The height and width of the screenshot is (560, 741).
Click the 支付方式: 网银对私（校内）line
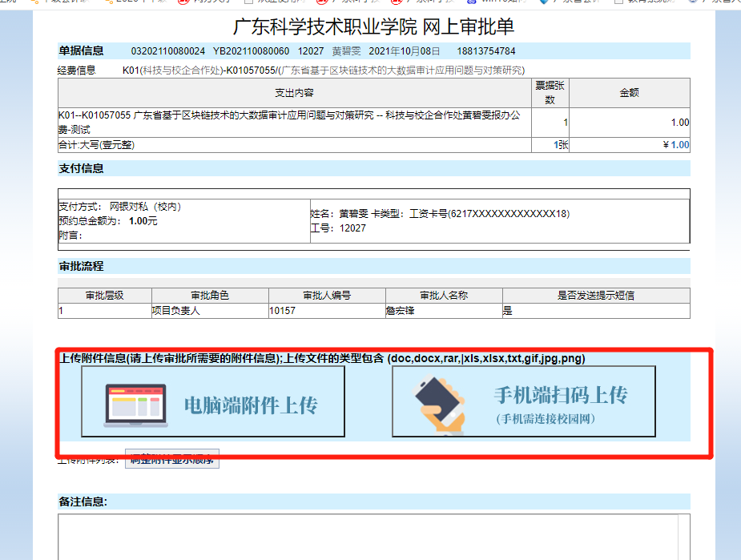tap(120, 207)
